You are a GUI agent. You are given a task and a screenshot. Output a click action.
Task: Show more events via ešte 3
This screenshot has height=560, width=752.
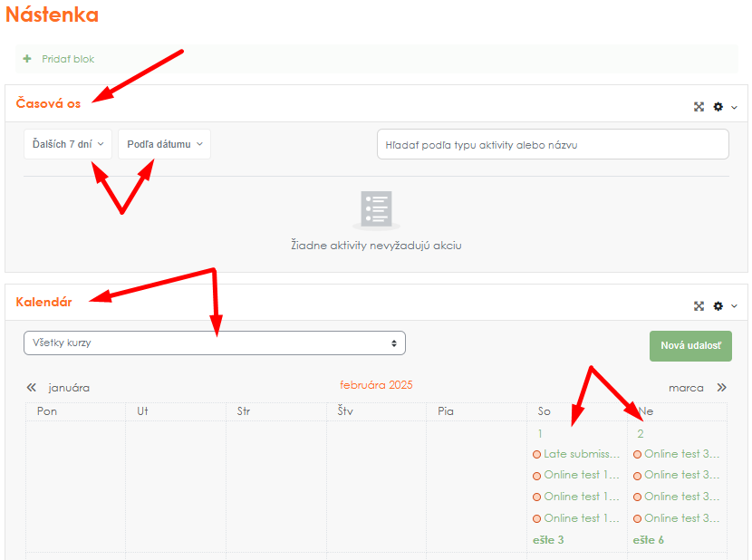tap(548, 540)
